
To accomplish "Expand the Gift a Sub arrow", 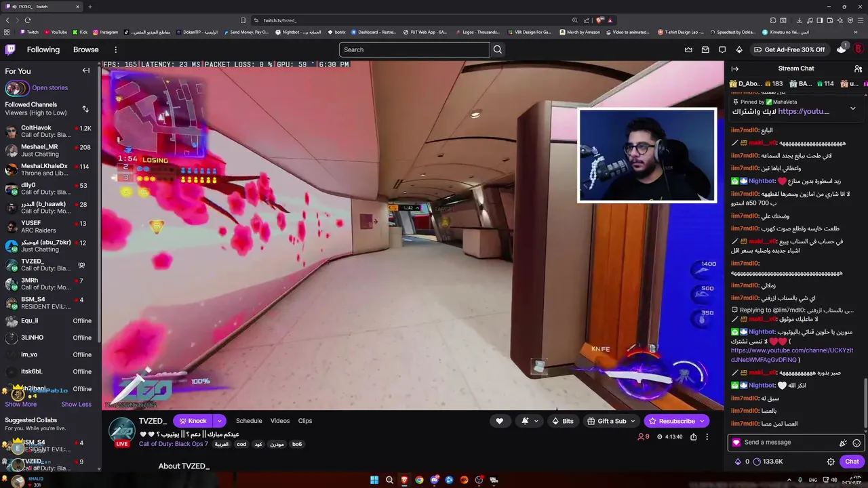I will (633, 421).
